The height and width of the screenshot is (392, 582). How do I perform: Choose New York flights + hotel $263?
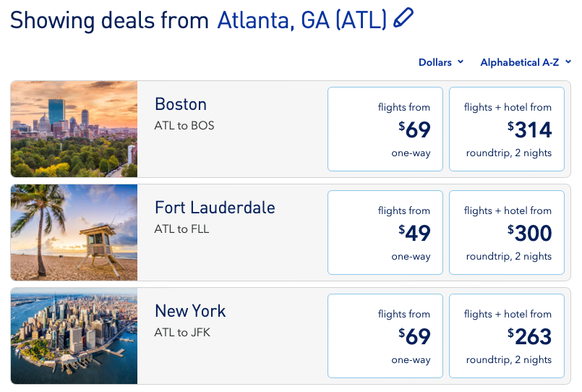point(507,336)
